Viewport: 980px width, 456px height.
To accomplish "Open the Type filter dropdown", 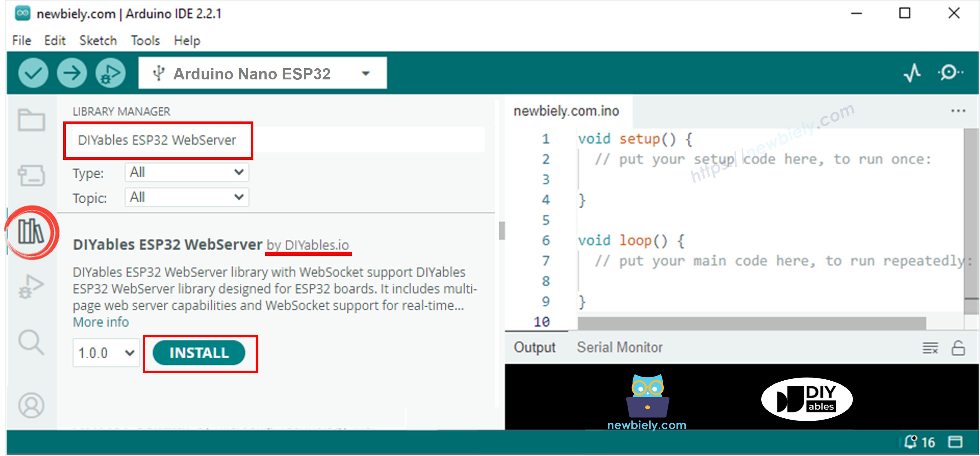I will click(x=186, y=172).
